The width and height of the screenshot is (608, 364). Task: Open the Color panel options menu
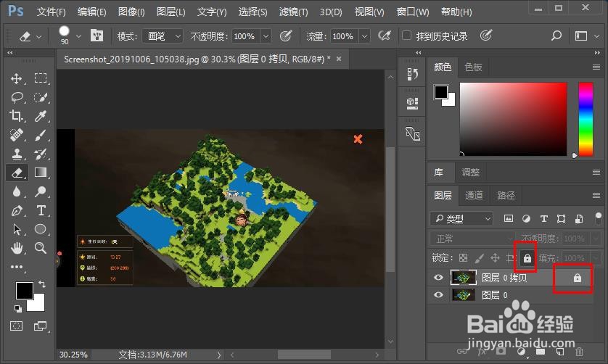[596, 67]
